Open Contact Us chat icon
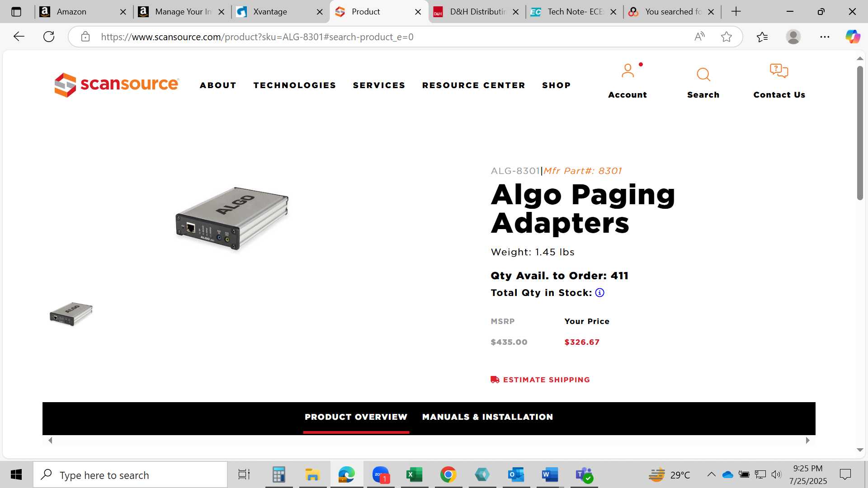 tap(779, 71)
